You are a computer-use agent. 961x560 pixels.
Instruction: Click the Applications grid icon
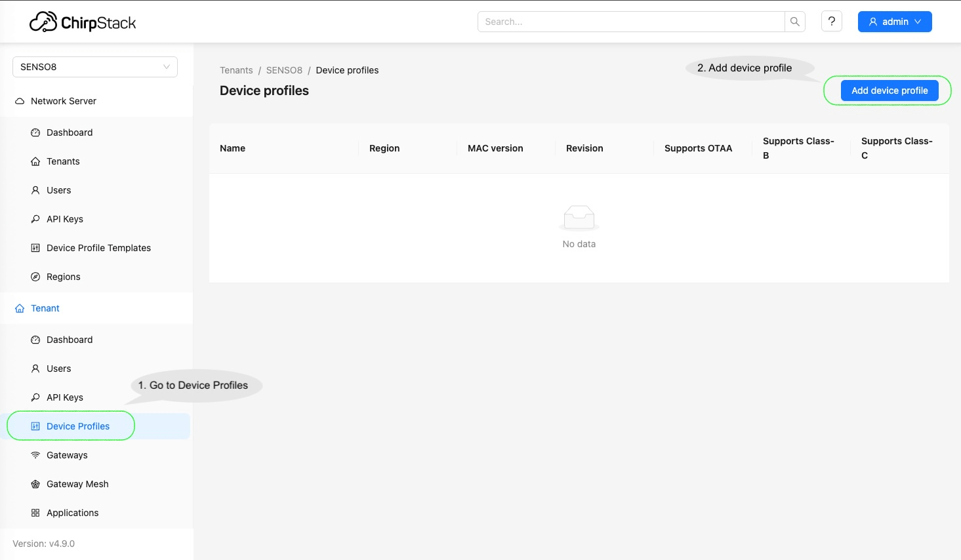35,513
